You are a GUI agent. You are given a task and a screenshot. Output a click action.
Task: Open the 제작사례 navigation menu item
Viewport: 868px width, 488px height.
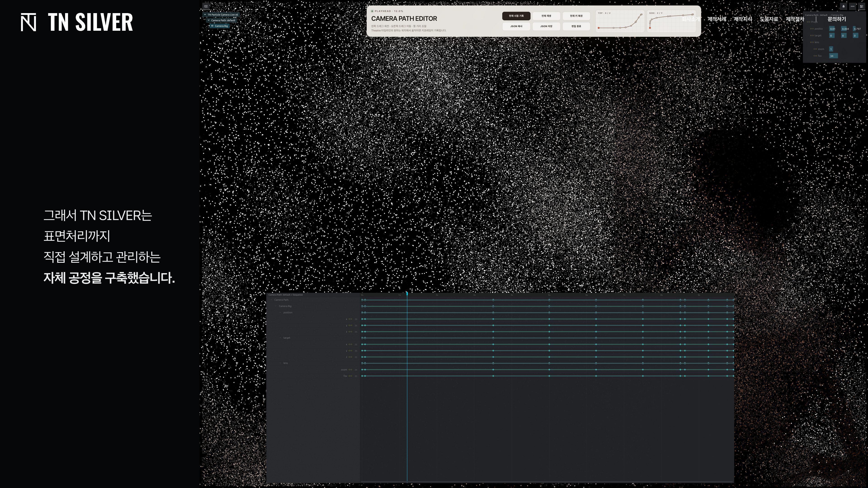[717, 19]
